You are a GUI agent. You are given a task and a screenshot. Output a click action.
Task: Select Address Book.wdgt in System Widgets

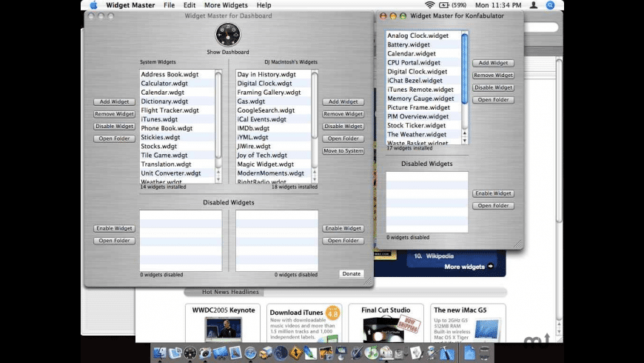click(177, 74)
